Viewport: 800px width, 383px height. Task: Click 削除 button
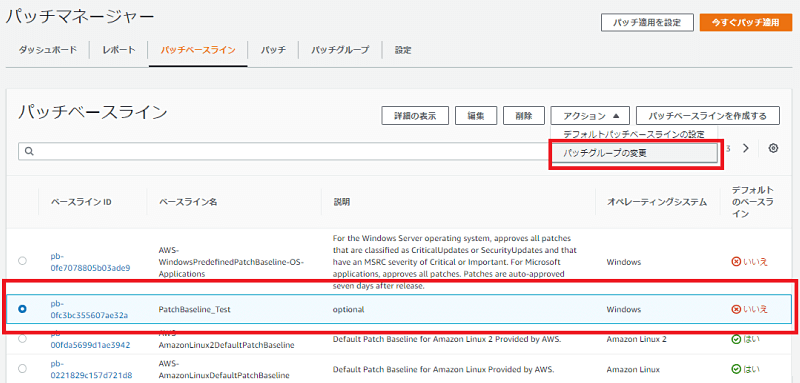523,116
